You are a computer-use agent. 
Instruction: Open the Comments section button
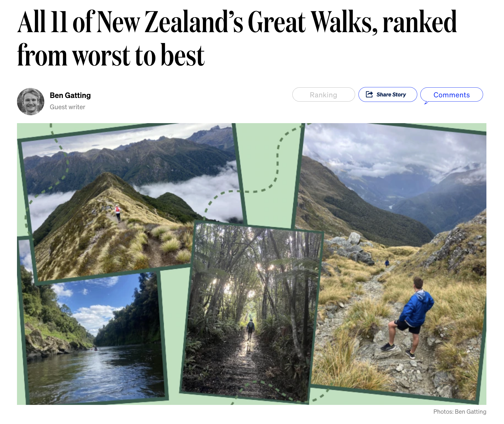coord(452,95)
